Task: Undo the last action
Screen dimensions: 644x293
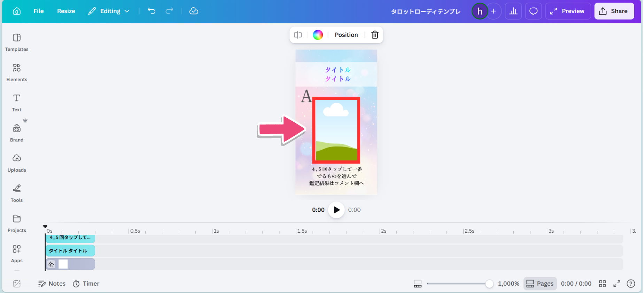Action: (152, 11)
